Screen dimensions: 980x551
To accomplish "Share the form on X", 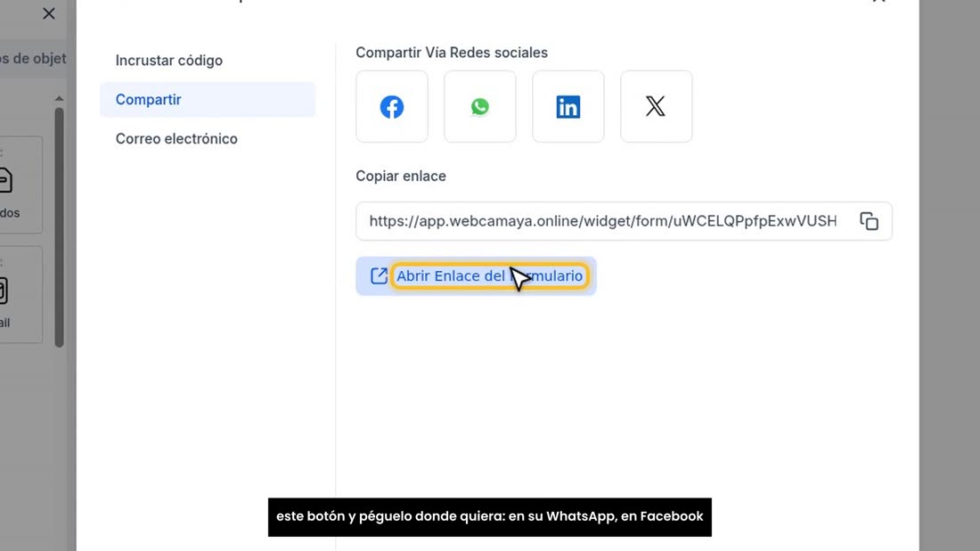I will pyautogui.click(x=657, y=106).
